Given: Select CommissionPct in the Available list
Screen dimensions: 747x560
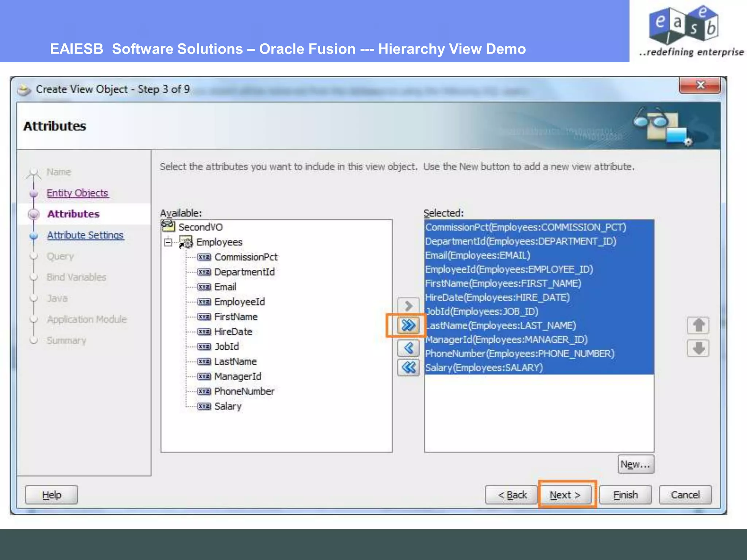Looking at the screenshot, I should pos(246,257).
